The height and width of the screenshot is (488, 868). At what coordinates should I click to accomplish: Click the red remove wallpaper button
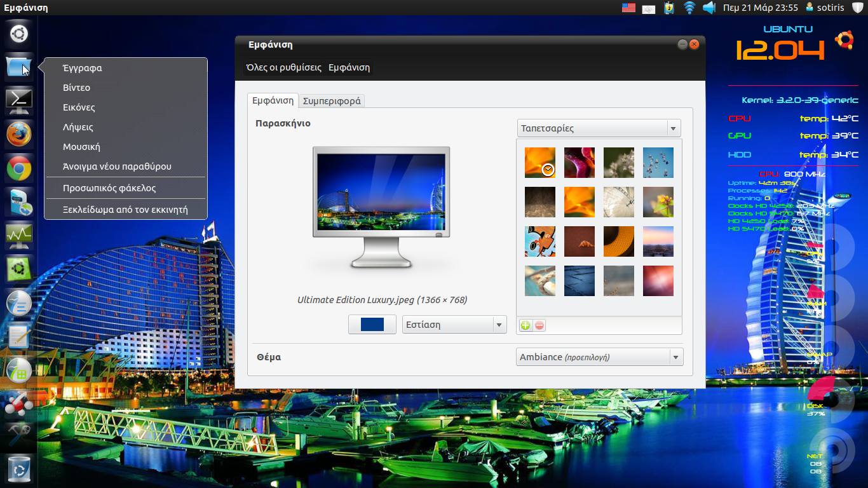pos(539,325)
